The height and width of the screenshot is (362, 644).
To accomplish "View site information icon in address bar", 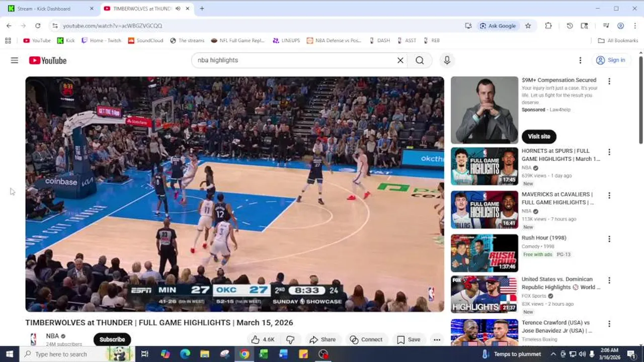I will (55, 26).
